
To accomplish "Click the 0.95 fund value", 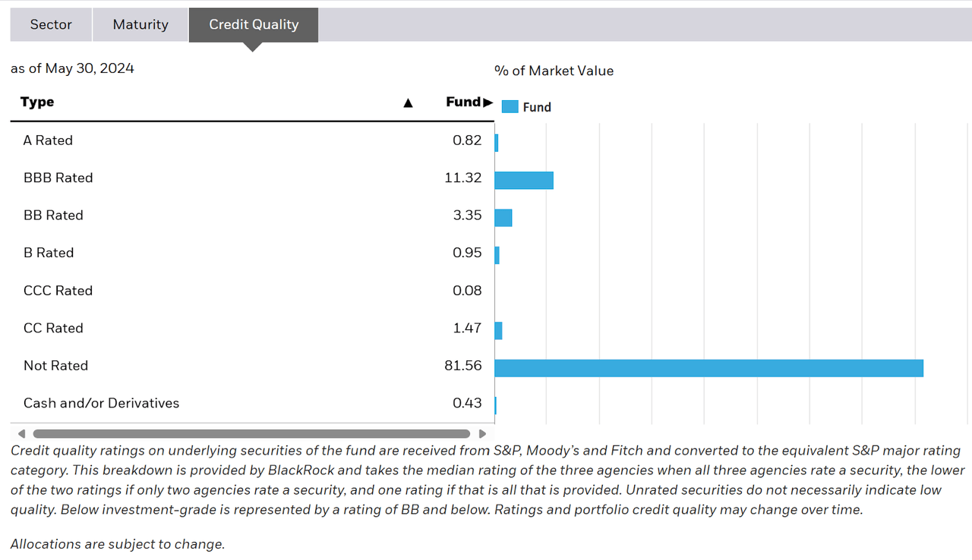I will coord(467,253).
